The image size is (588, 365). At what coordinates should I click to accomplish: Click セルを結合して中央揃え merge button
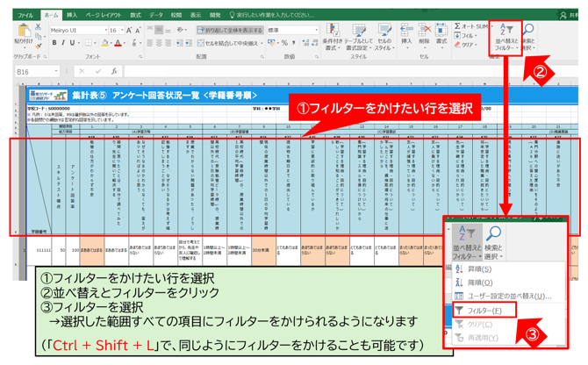[228, 43]
